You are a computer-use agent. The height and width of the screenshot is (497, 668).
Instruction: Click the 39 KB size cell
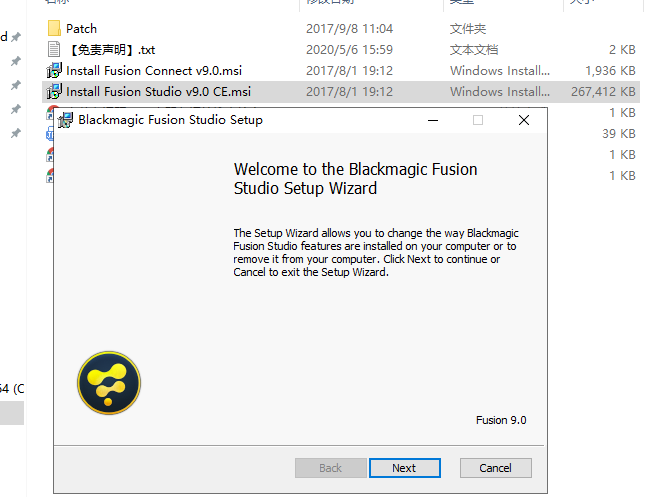pyautogui.click(x=619, y=134)
